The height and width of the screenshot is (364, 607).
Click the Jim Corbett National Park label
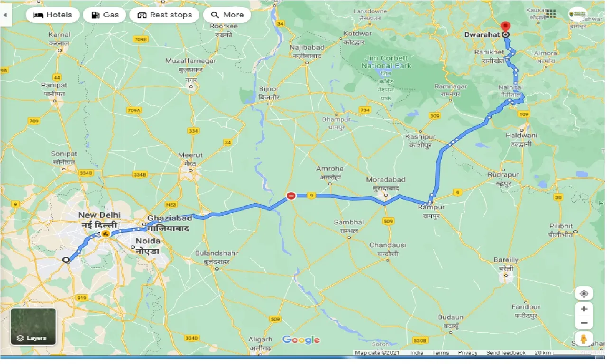pyautogui.click(x=386, y=62)
